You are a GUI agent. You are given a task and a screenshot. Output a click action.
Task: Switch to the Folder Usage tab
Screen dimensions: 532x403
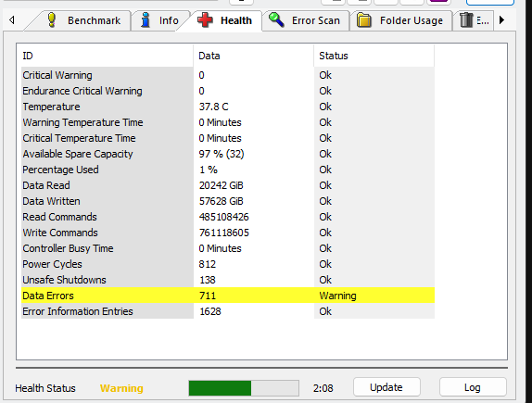click(400, 20)
